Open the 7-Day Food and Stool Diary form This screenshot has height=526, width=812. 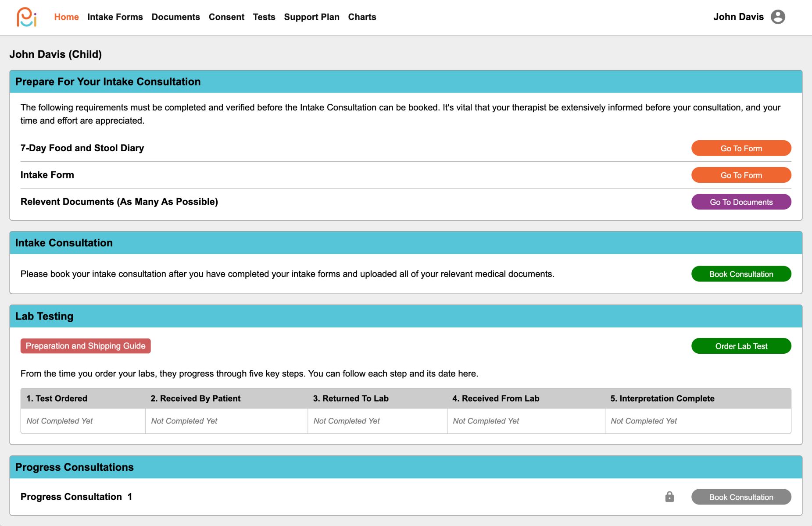point(741,148)
